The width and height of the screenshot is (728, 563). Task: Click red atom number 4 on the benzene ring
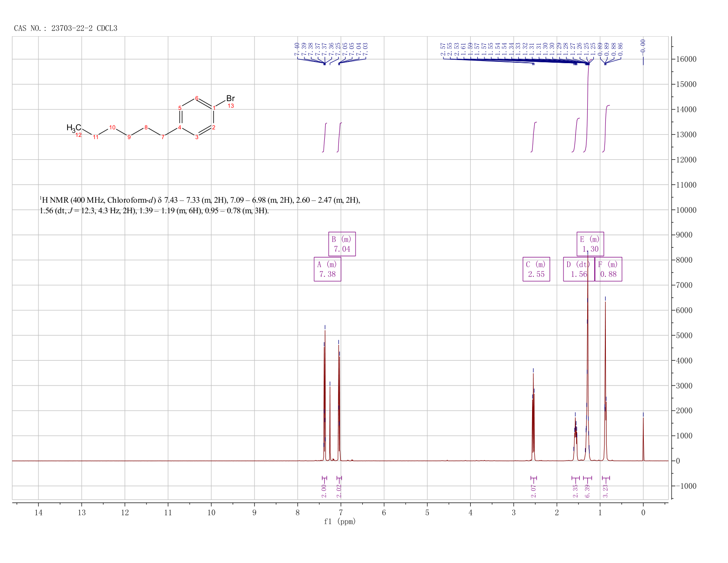pos(180,128)
